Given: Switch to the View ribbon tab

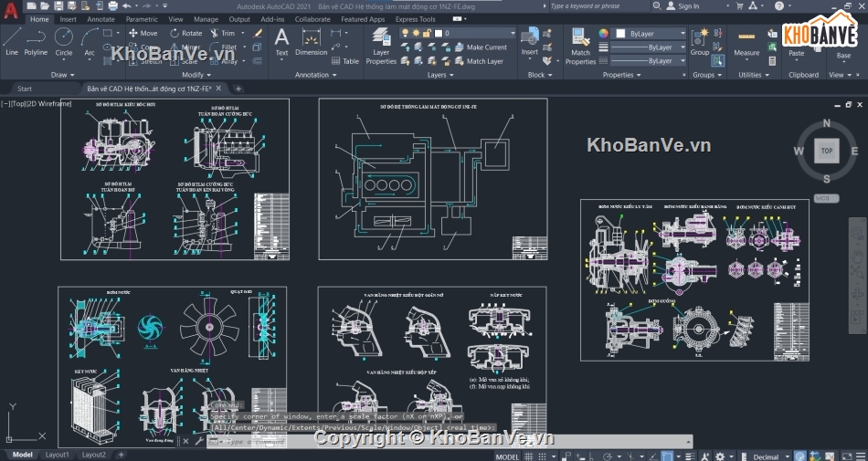Looking at the screenshot, I should click(x=175, y=19).
